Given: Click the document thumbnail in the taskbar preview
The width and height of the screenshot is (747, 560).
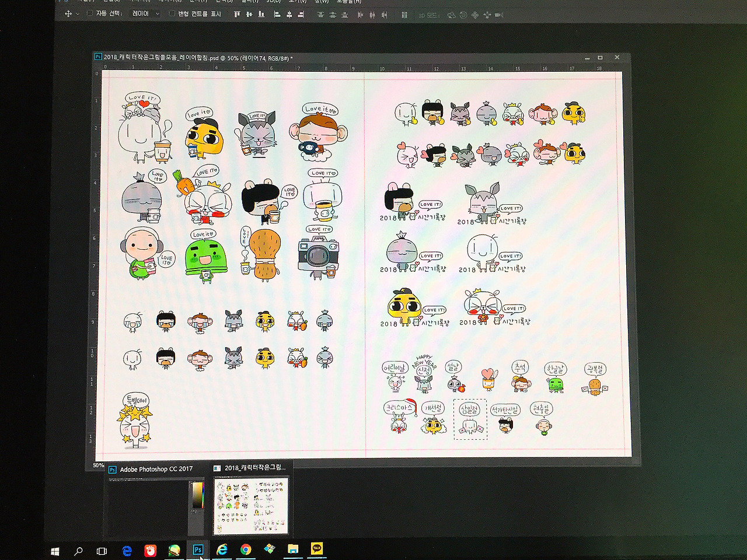Looking at the screenshot, I should 251,505.
